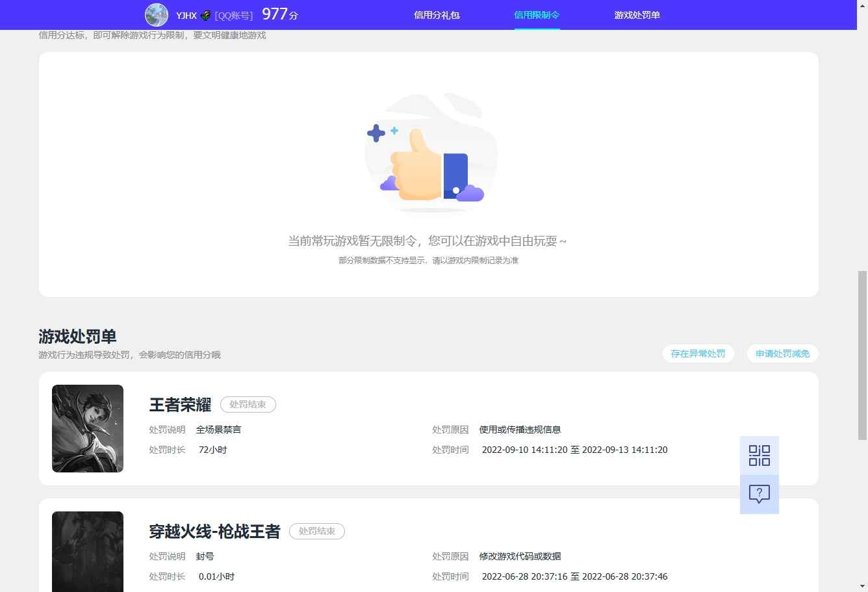The width and height of the screenshot is (868, 592).
Task: Click the 王者荣耀 game title
Action: pos(180,405)
